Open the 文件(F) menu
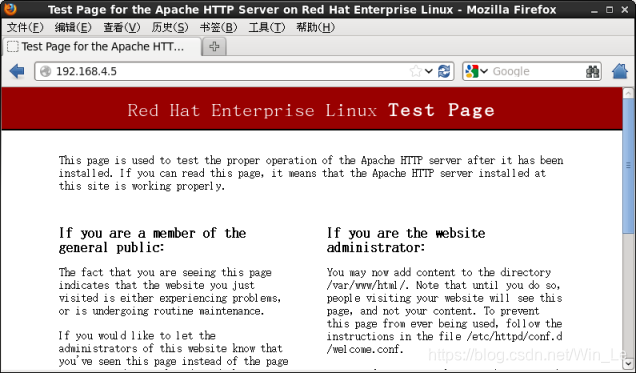637x373 pixels. (25, 27)
